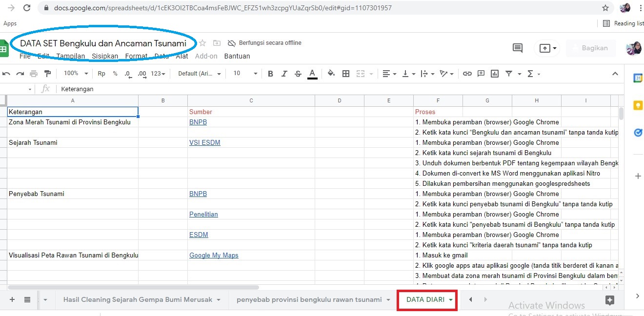644x316 pixels.
Task: Open the zoom 100% dropdown
Action: coord(76,74)
